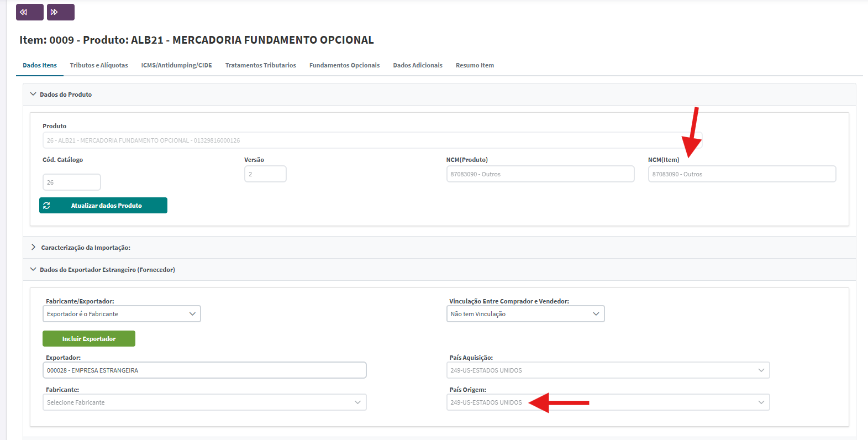Image resolution: width=868 pixels, height=440 pixels.
Task: Switch to Tratamentos Tributarios tab
Action: (261, 65)
